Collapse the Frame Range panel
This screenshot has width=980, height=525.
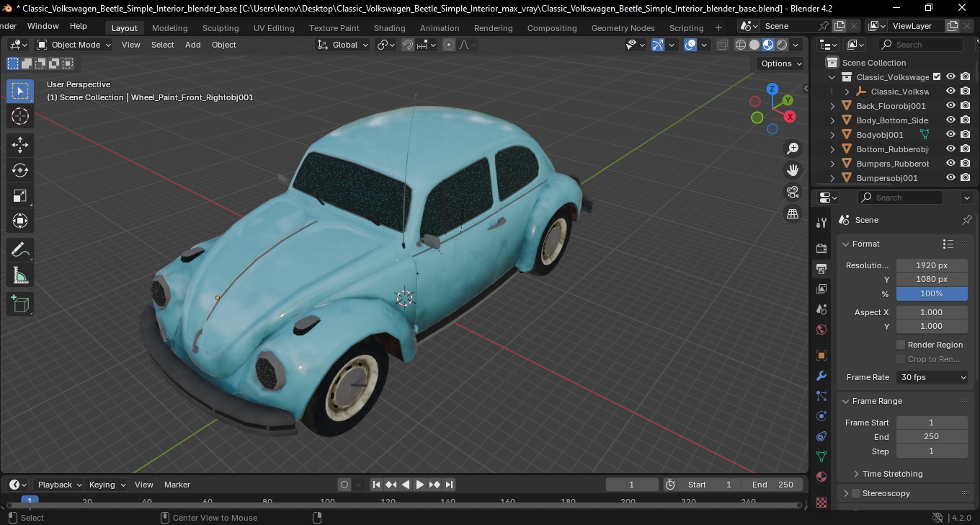846,401
